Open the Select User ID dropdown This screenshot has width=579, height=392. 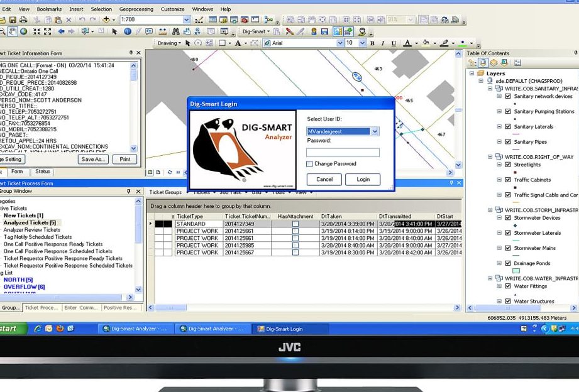375,131
